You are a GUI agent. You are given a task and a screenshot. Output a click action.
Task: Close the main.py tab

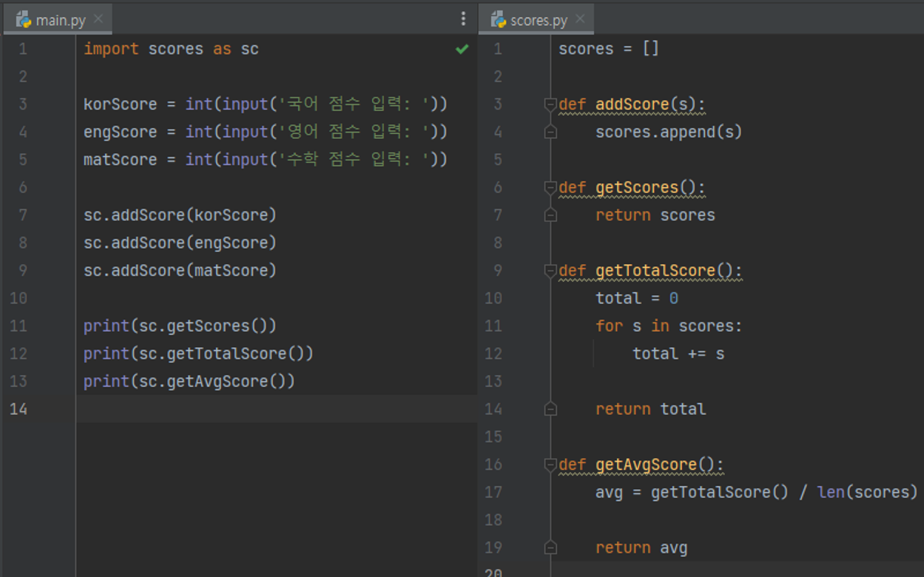(99, 19)
